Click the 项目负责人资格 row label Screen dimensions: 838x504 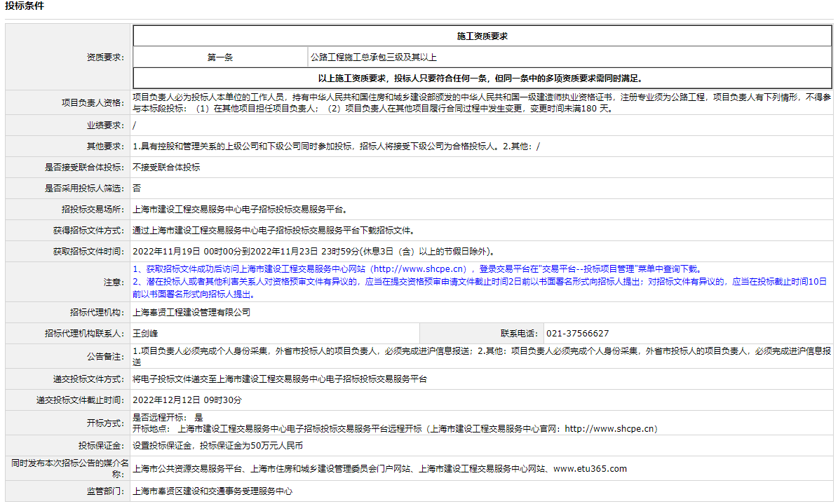tap(93, 103)
